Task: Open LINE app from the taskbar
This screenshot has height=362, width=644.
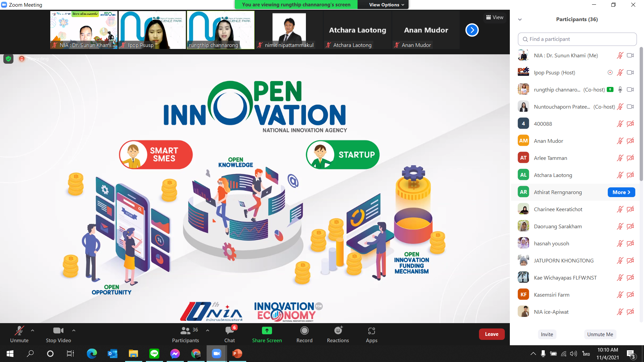Action: point(154,354)
